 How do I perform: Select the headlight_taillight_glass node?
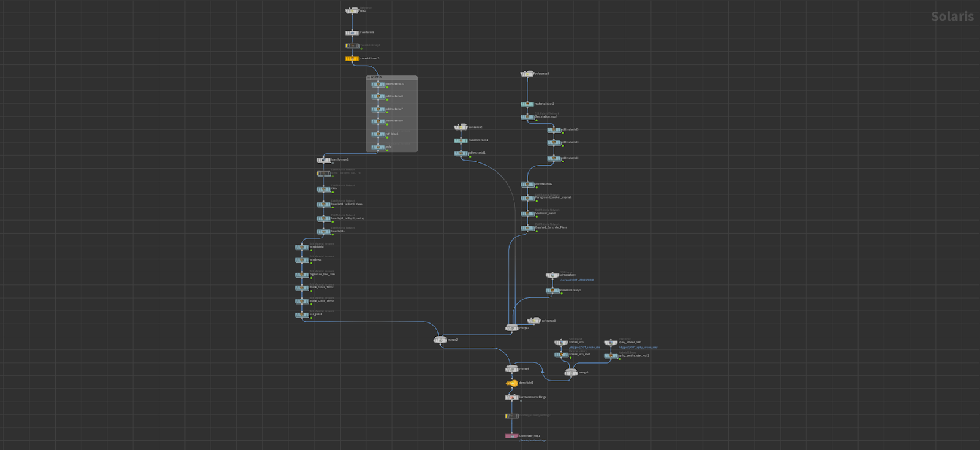(323, 205)
